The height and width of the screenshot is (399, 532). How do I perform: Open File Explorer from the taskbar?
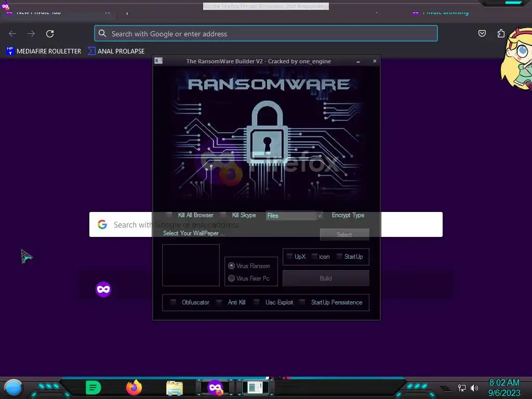(x=175, y=388)
